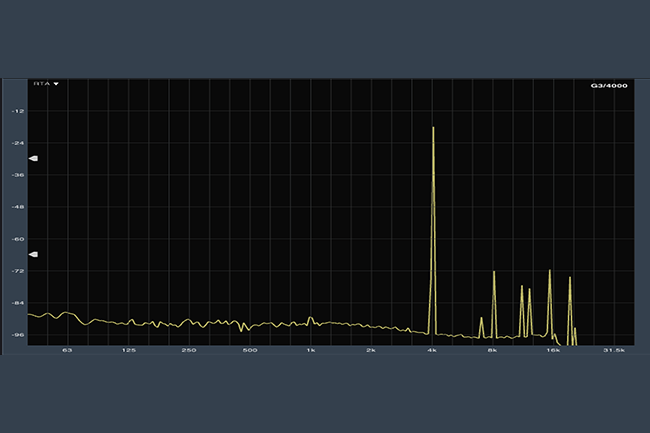
Task: Click the upper level marker near -30 dB
Action: (33, 158)
